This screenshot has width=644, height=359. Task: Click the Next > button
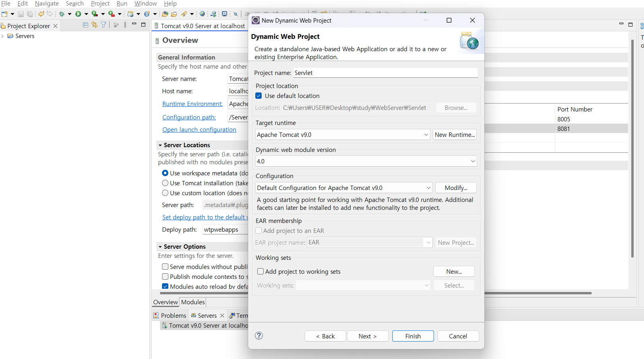click(368, 336)
